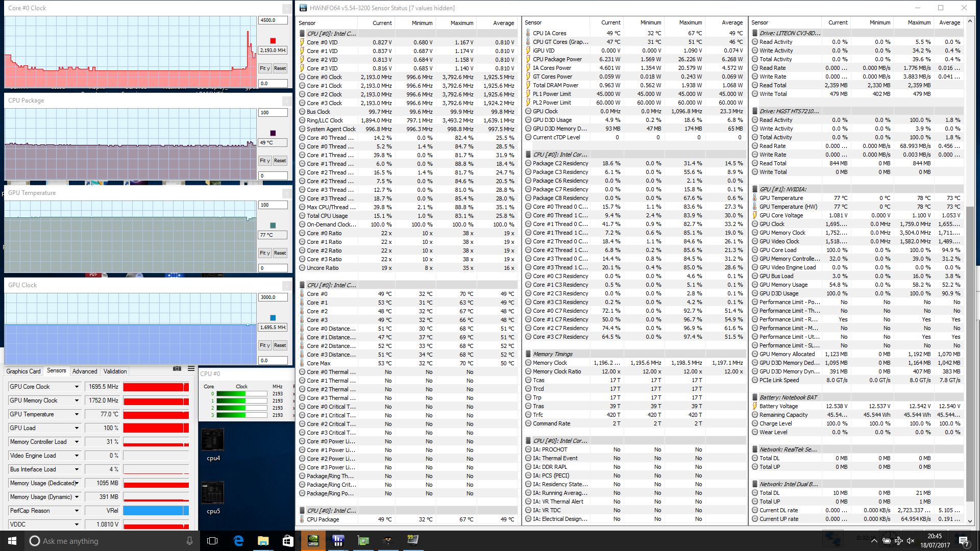
Task: Switch to the Graphics Card tab
Action: (23, 371)
